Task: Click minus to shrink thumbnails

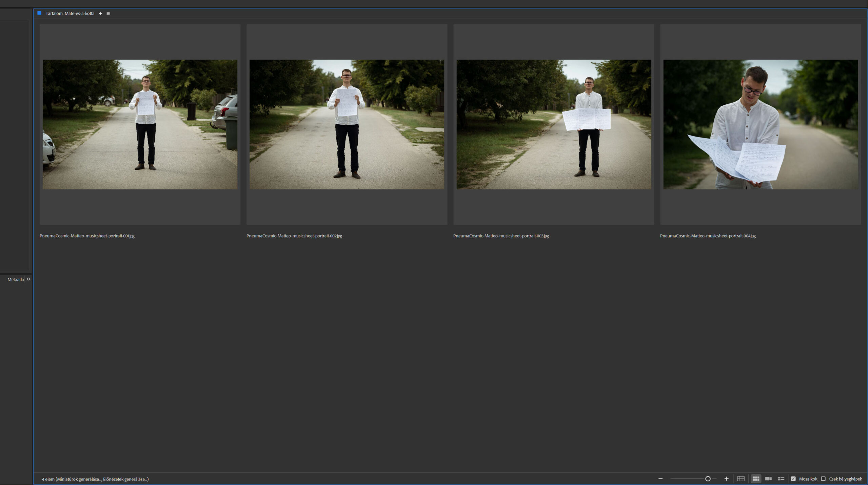Action: 660,479
